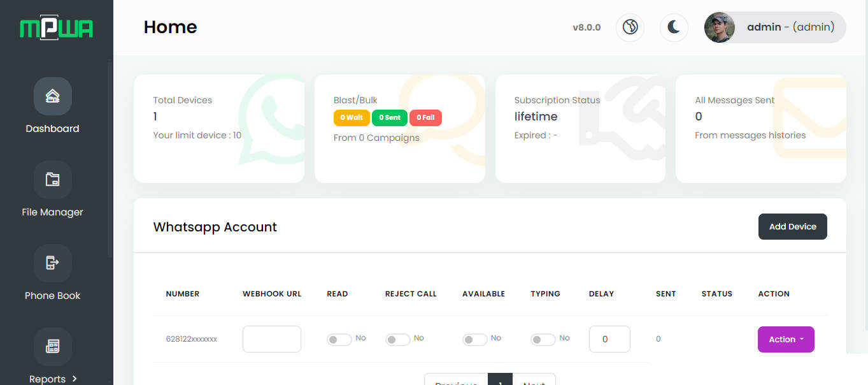Image resolution: width=868 pixels, height=385 pixels.
Task: Enable the Reject Call switch
Action: [x=397, y=340]
